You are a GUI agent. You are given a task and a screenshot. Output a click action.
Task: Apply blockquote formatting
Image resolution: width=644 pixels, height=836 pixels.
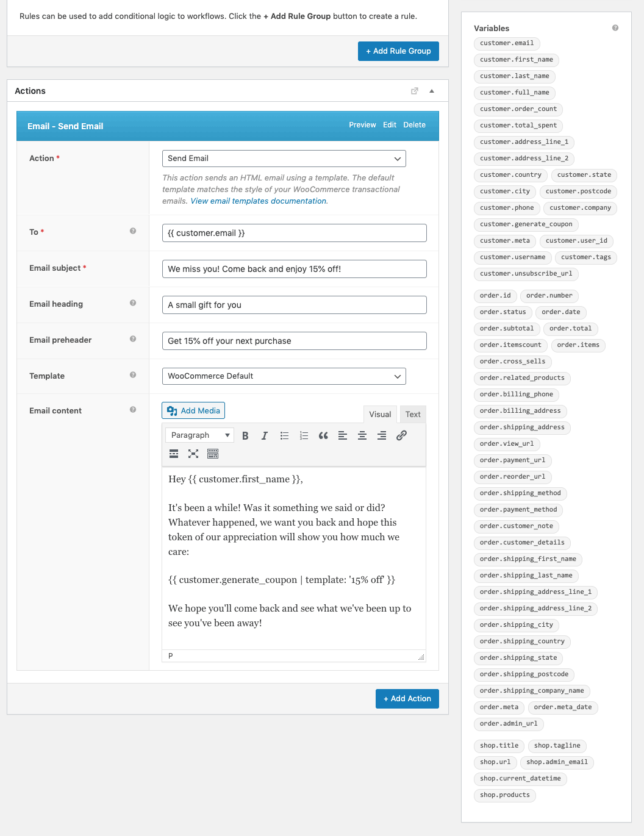coord(323,435)
